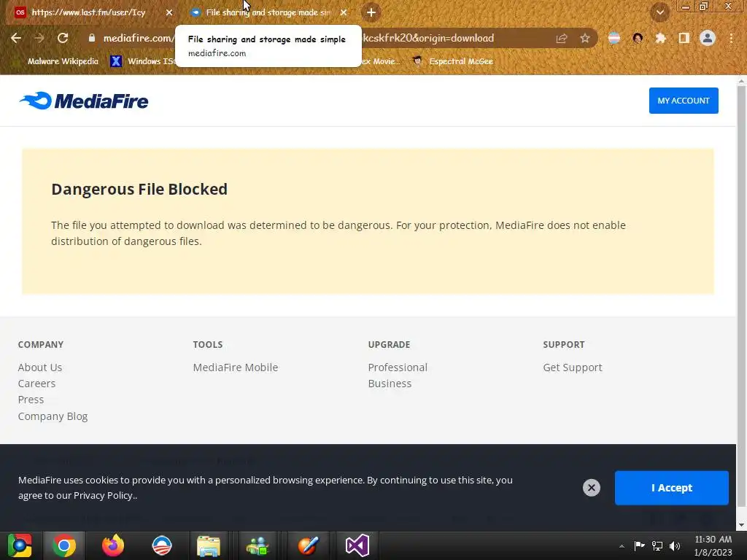This screenshot has width=747, height=560.
Task: Click the Get Support link
Action: (573, 367)
